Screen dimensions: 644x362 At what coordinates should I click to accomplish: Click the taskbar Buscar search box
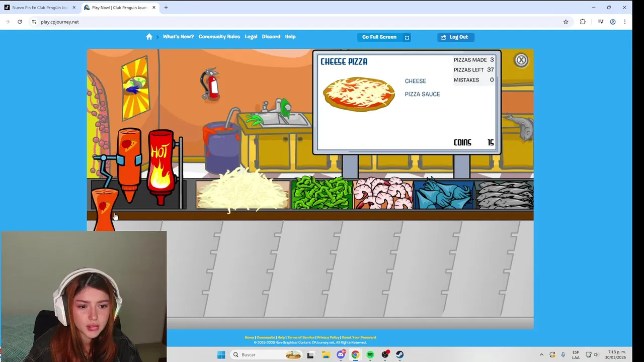coord(267,354)
